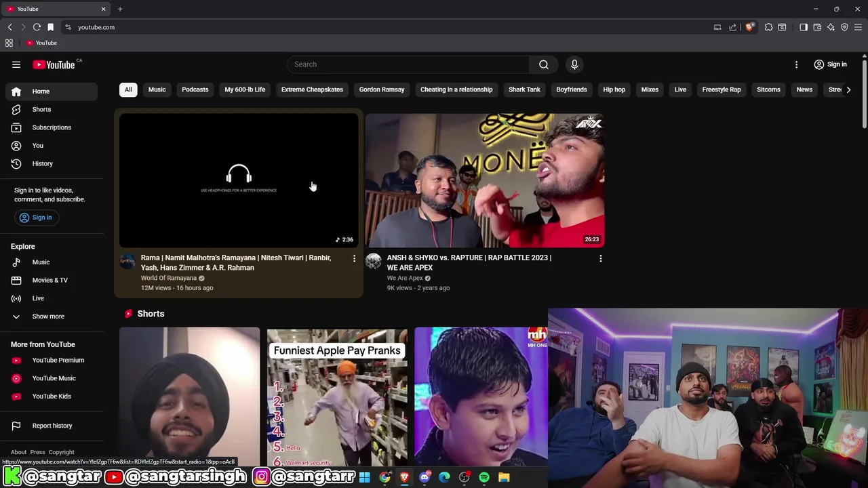This screenshot has height=488, width=868.
Task: Start voice search with the microphone icon
Action: pyautogui.click(x=574, y=64)
